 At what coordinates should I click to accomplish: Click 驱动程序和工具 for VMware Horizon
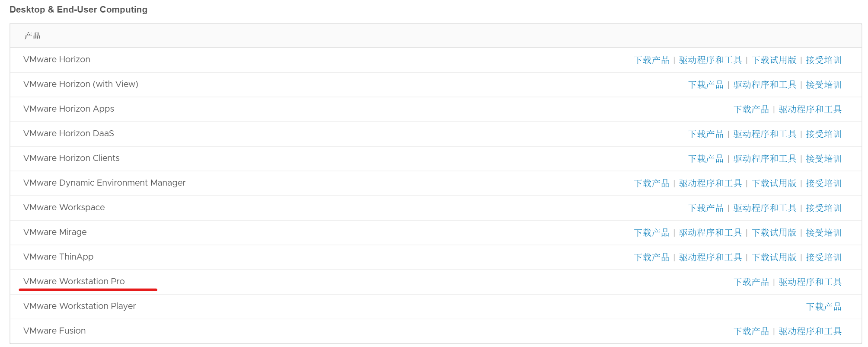click(711, 60)
